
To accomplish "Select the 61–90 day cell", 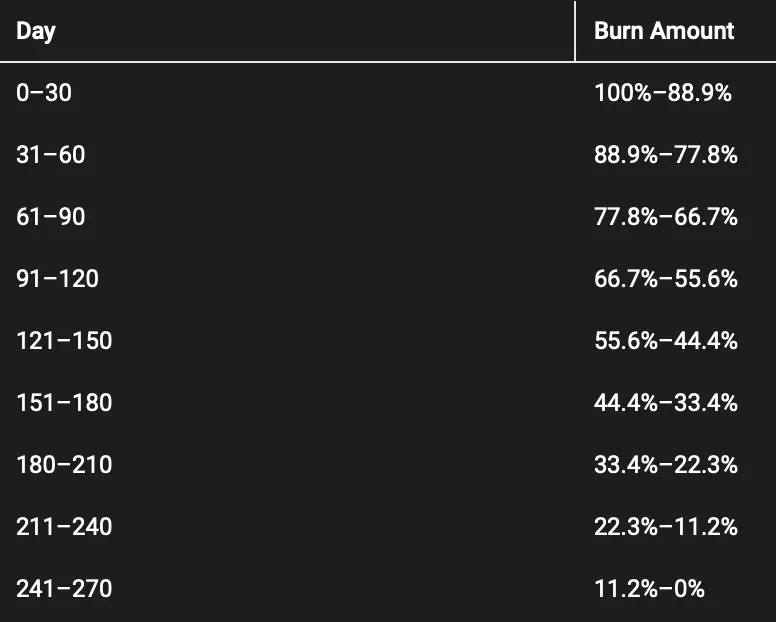I will (x=51, y=217).
